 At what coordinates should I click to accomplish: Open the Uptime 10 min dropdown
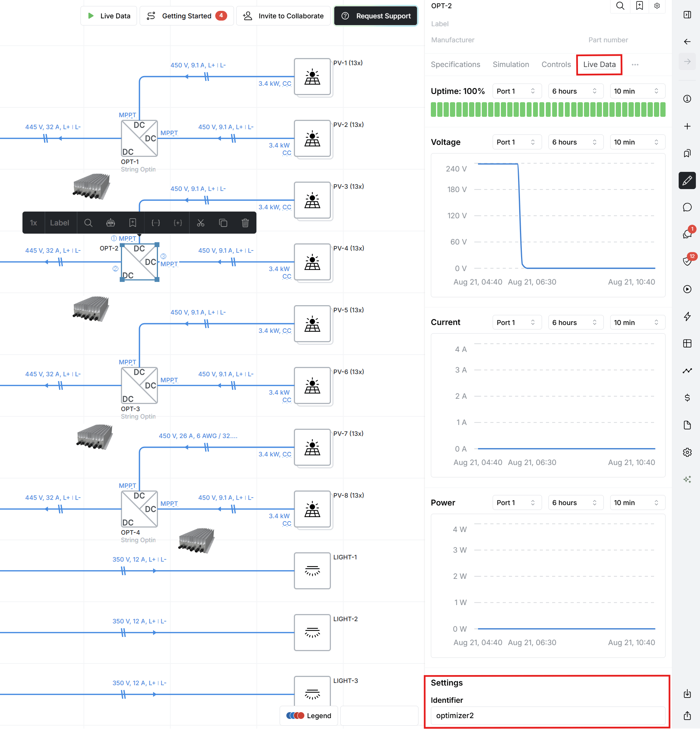(x=637, y=91)
